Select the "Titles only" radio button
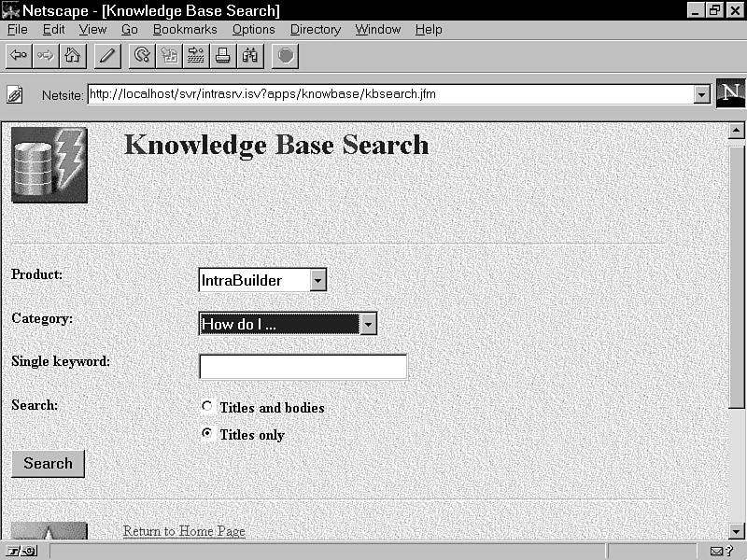 (207, 434)
